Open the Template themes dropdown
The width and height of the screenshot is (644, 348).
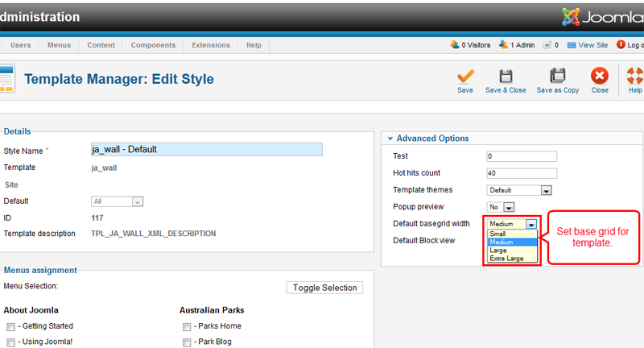click(519, 190)
